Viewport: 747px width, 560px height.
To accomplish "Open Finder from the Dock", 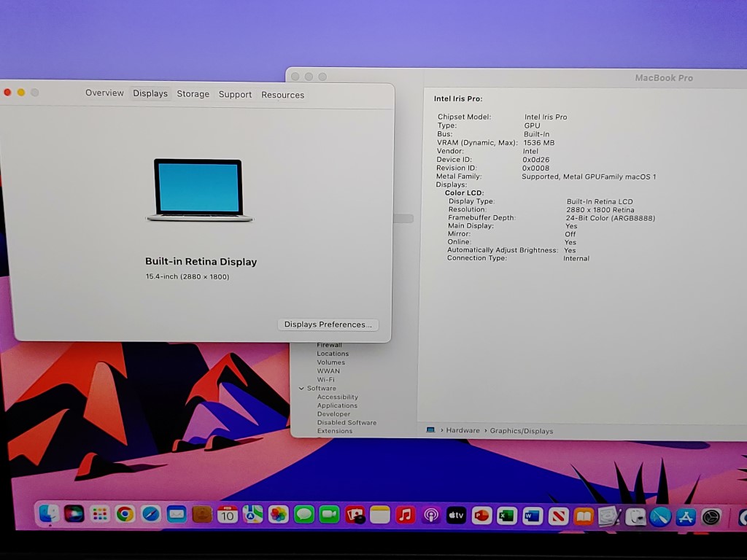I will pyautogui.click(x=49, y=513).
